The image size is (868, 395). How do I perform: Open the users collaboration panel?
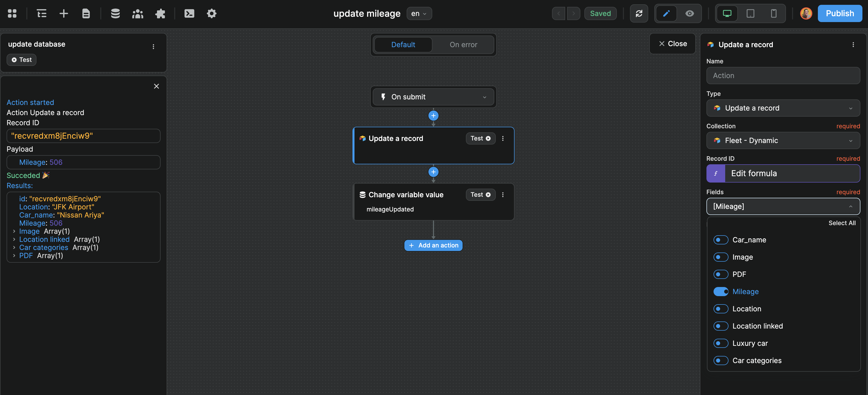click(137, 13)
